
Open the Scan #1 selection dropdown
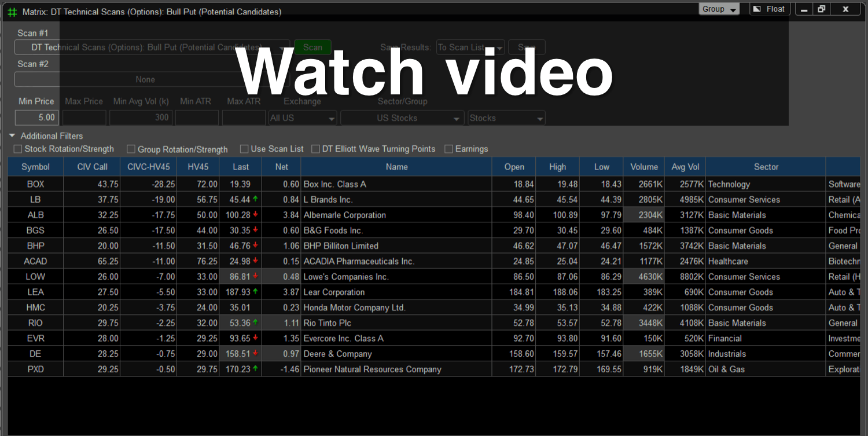click(x=152, y=47)
